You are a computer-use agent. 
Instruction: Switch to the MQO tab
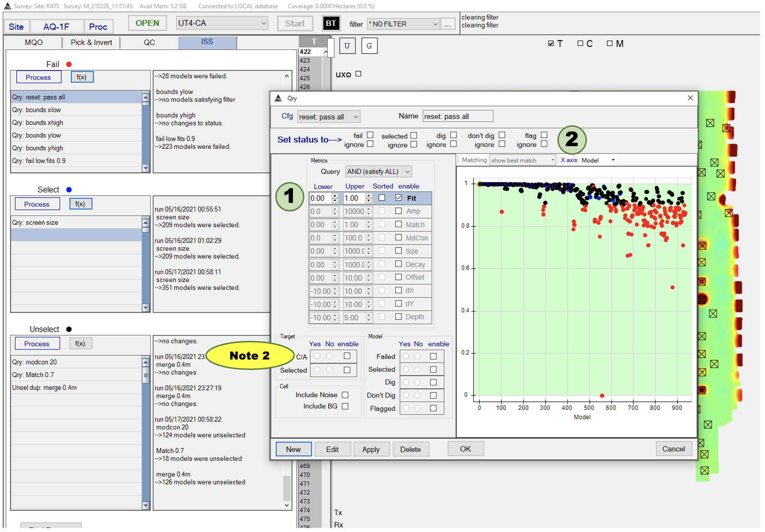click(34, 42)
